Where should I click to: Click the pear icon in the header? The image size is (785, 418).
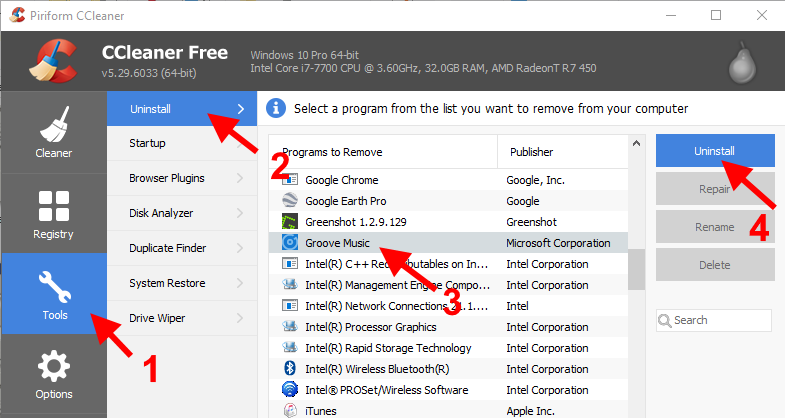point(742,62)
